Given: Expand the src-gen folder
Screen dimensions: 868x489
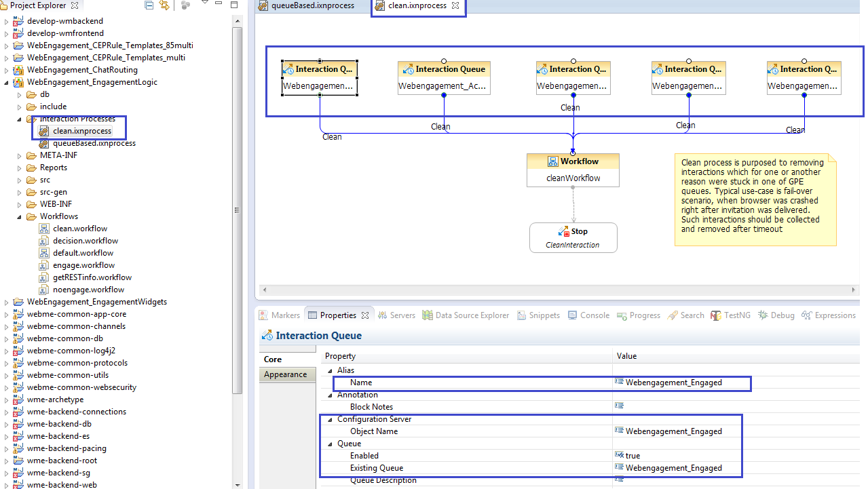Looking at the screenshot, I should [x=20, y=192].
